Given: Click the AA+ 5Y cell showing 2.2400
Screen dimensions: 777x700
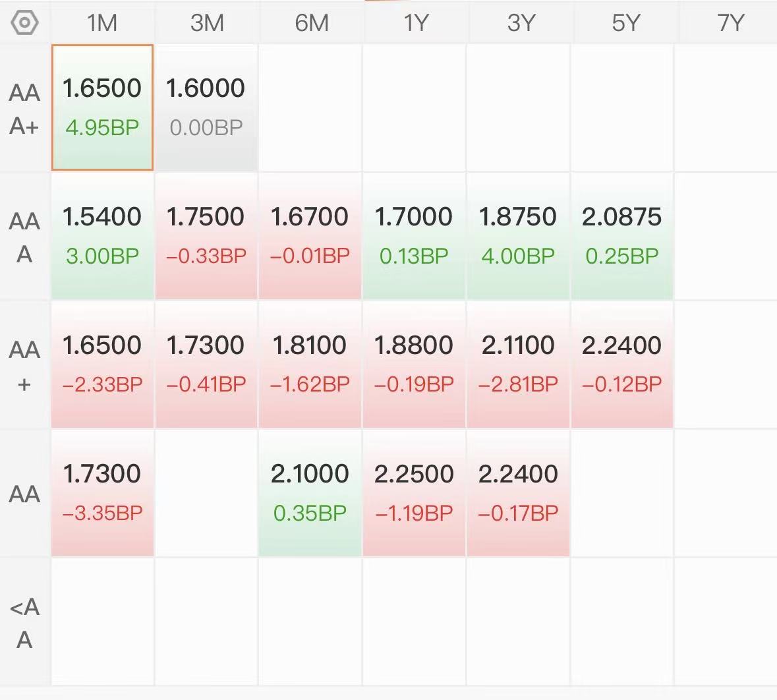Looking at the screenshot, I should point(622,365).
